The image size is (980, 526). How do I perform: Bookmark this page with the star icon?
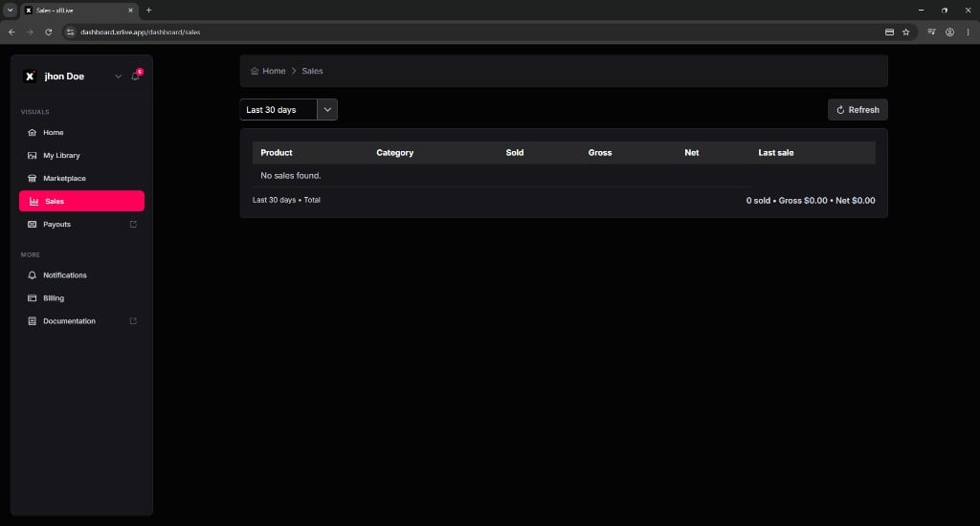tap(905, 32)
